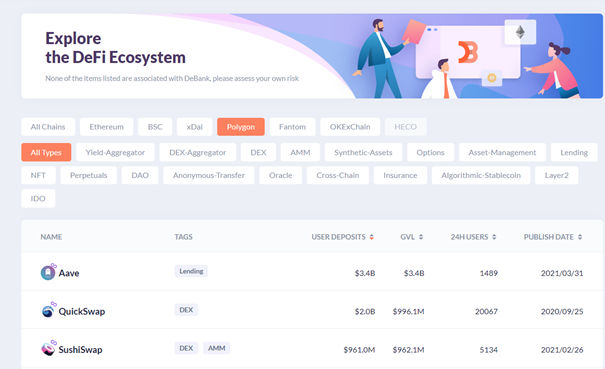Open the QuickSwap protocol name

[82, 311]
